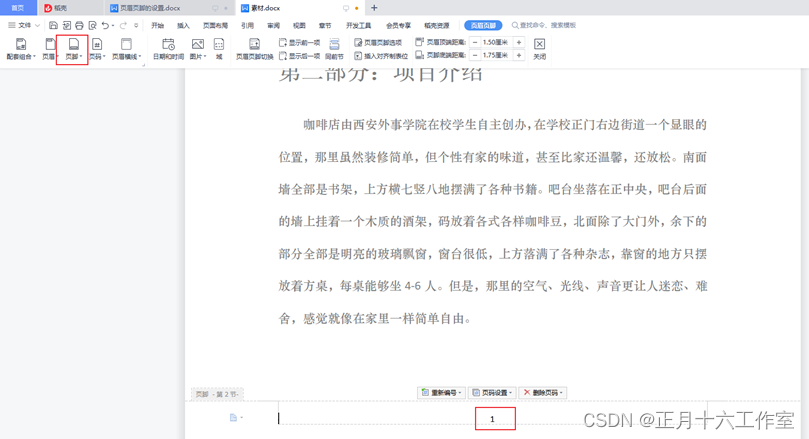The width and height of the screenshot is (809, 439).
Task: Switch to the 引用 ribbon tab
Action: click(248, 25)
